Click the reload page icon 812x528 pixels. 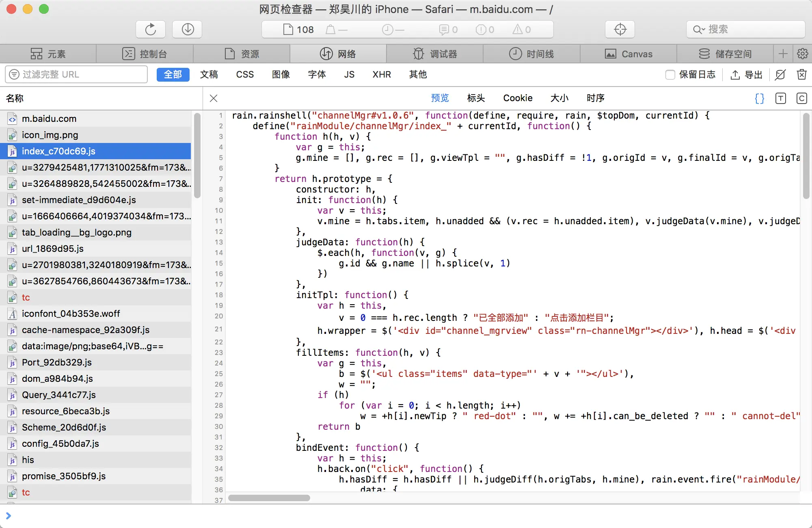point(151,29)
